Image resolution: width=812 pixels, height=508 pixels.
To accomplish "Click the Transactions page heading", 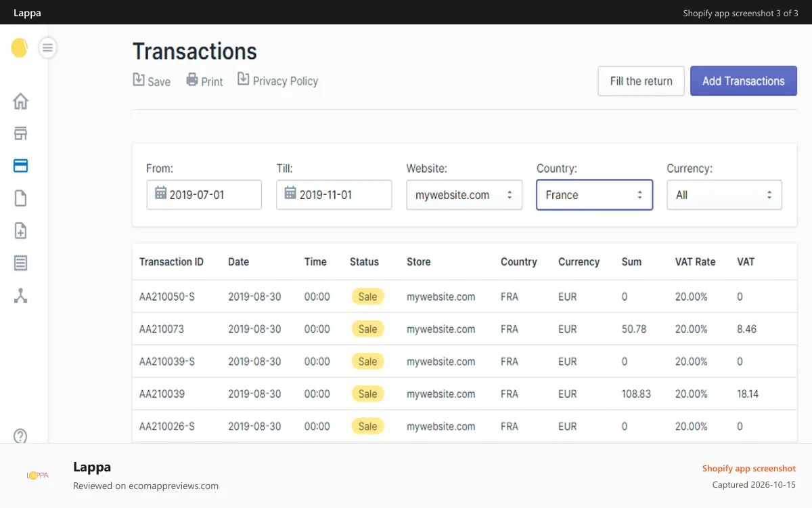I will (195, 51).
